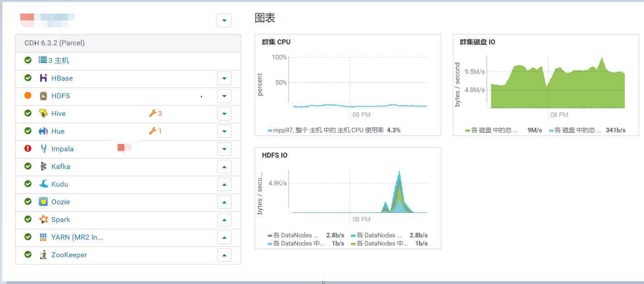644x284 pixels.
Task: Click the Spark star icon
Action: coord(43,219)
